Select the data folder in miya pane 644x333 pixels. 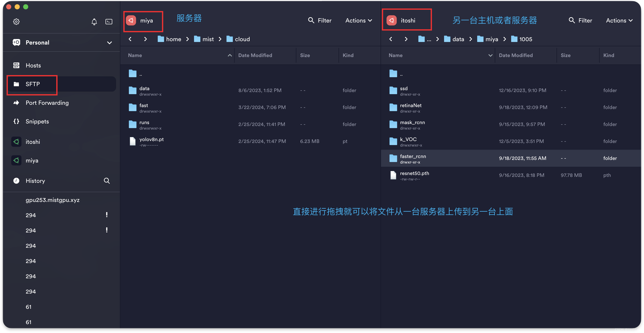tap(250, 90)
